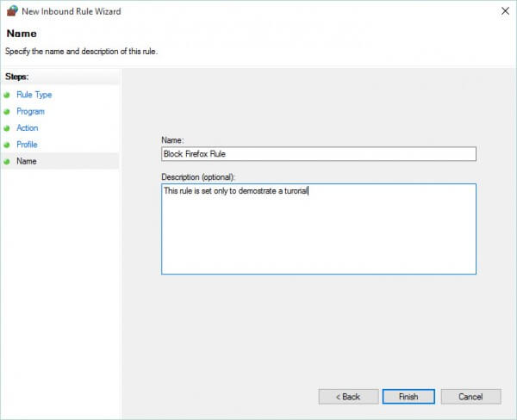Go to the Rule Type step
The image size is (517, 420).
(34, 95)
